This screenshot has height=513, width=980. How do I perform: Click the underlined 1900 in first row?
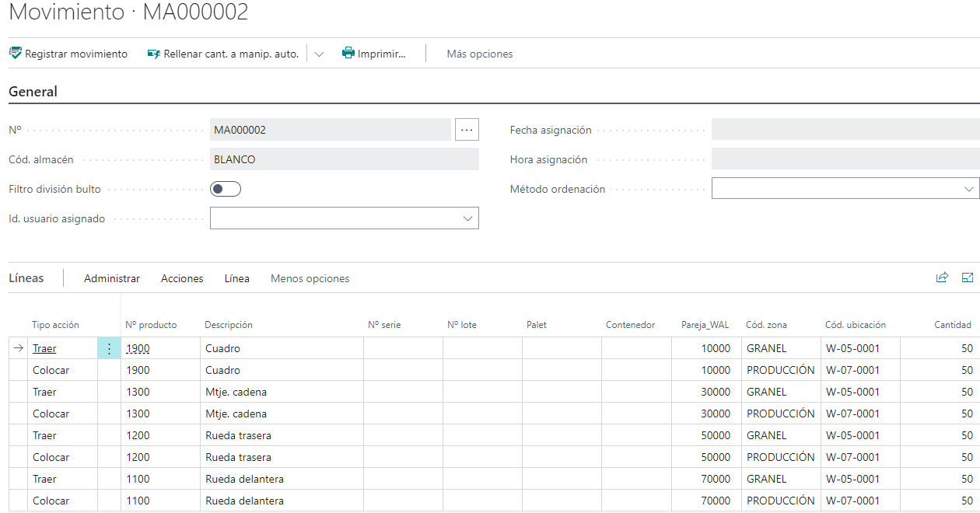[138, 349]
